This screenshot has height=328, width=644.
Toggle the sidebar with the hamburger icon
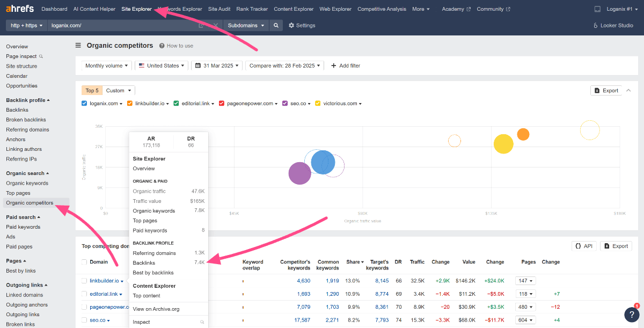click(78, 46)
